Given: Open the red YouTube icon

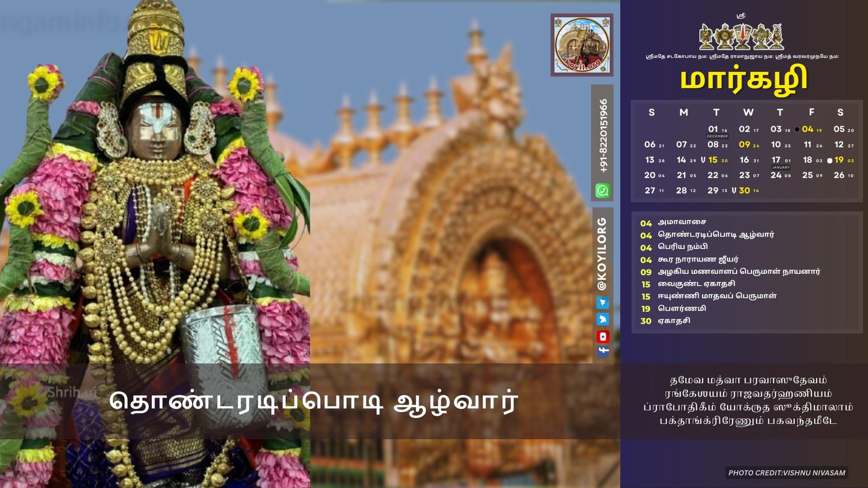Looking at the screenshot, I should pos(603,336).
